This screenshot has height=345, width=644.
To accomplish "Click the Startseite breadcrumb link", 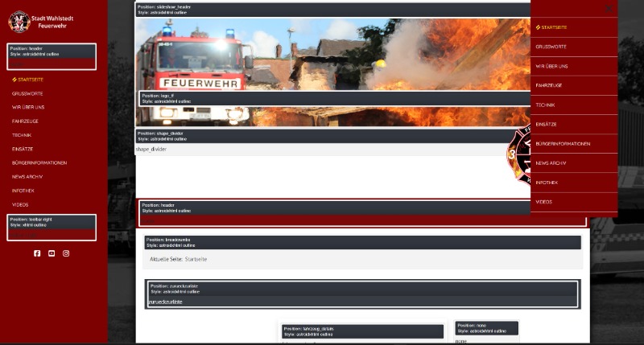I will tap(196, 259).
